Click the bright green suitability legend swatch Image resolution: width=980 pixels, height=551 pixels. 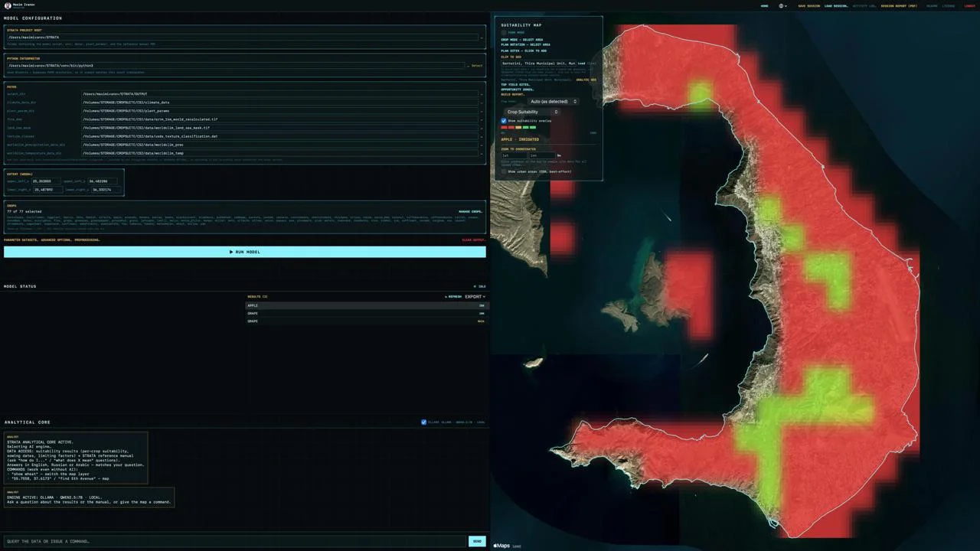tap(534, 128)
